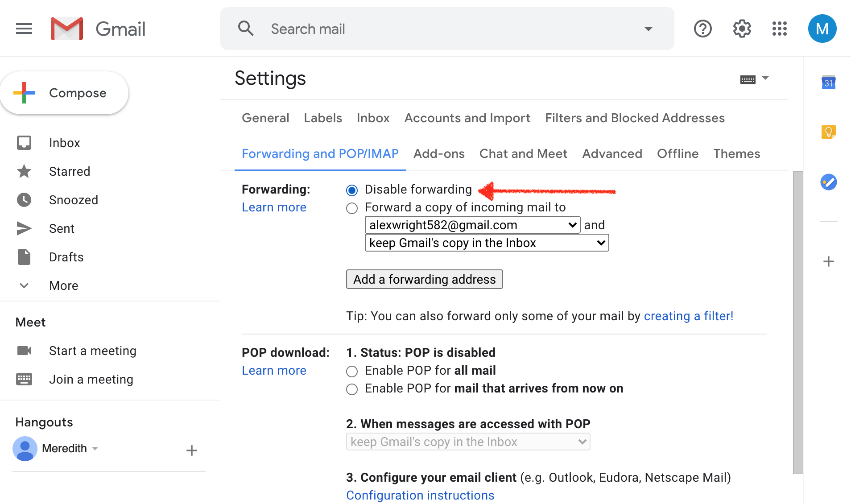Click the search magnifier icon

(x=246, y=29)
